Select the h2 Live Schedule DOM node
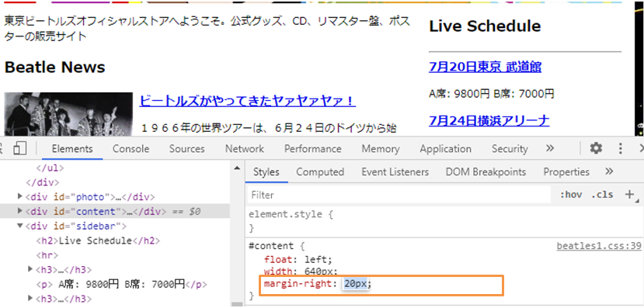The height and width of the screenshot is (308, 644). pyautogui.click(x=98, y=241)
